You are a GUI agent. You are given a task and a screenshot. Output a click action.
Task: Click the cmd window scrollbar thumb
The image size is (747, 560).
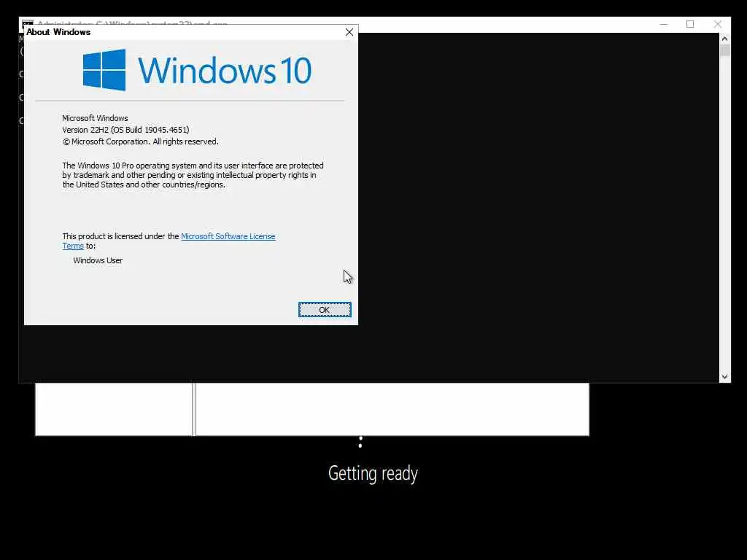coord(724,50)
